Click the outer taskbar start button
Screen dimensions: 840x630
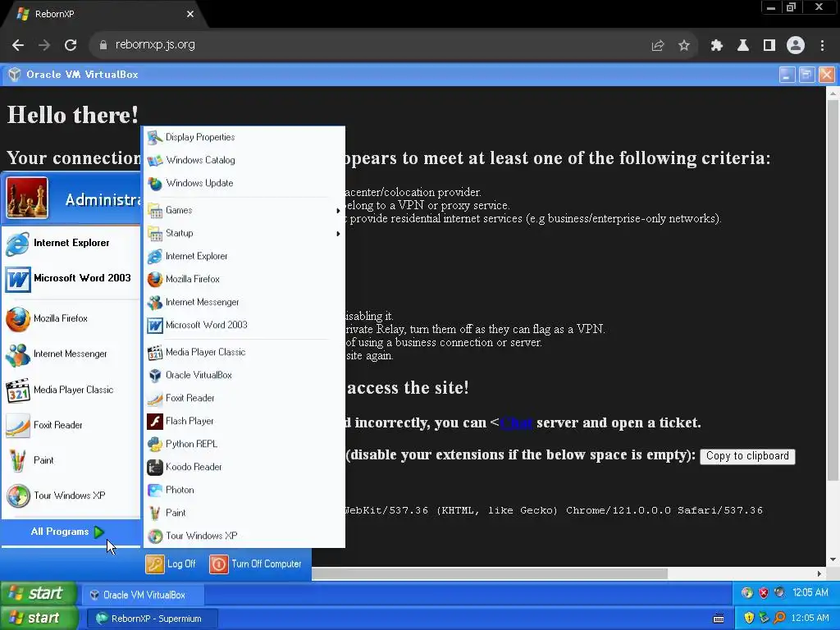coord(38,619)
